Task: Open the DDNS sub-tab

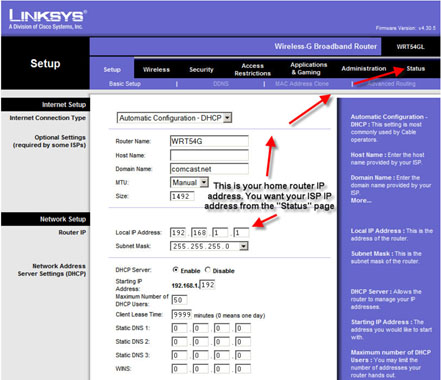Action: 221,84
